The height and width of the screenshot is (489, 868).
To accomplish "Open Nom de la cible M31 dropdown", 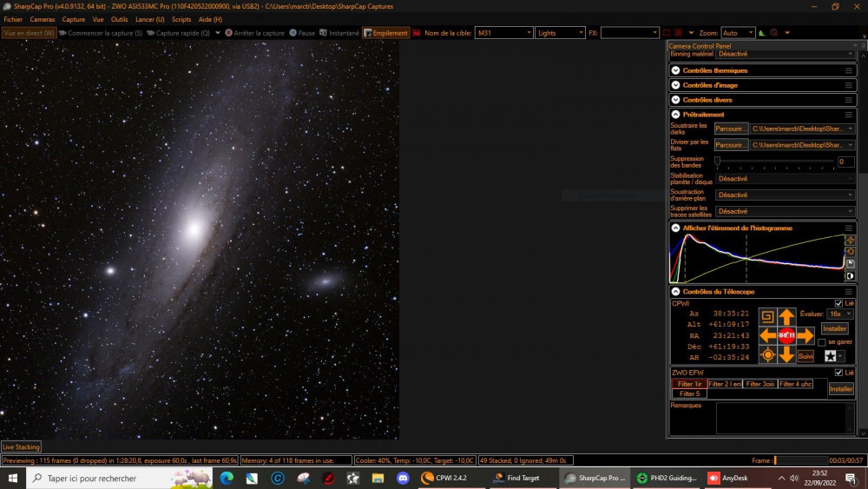I will pos(503,33).
